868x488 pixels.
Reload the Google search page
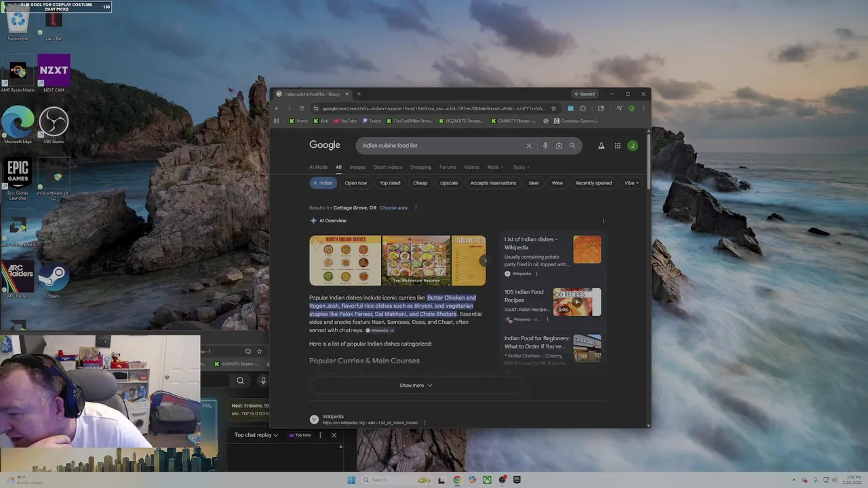coord(301,108)
